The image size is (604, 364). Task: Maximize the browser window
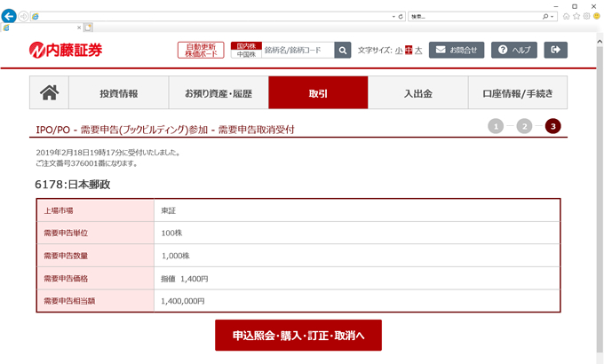(x=575, y=6)
